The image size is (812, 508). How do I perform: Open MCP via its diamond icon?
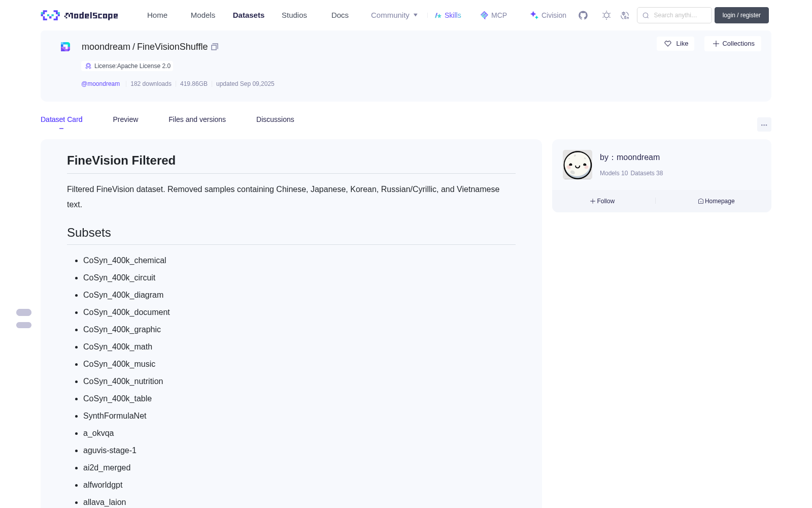pos(484,15)
